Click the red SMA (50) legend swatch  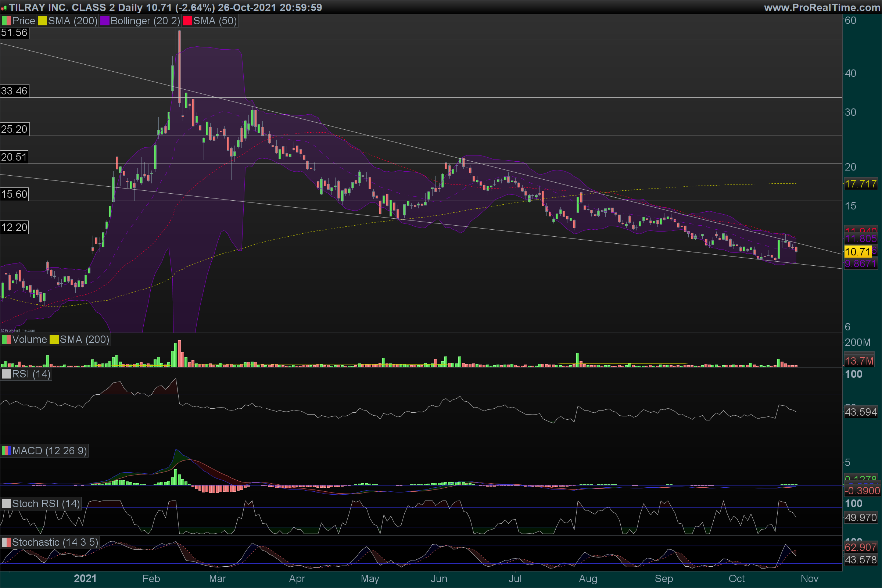187,21
